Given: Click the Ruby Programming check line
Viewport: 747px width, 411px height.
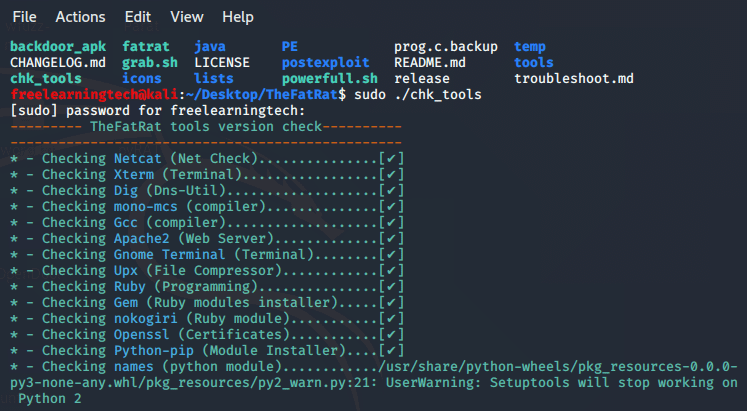Looking at the screenshot, I should point(207,287).
